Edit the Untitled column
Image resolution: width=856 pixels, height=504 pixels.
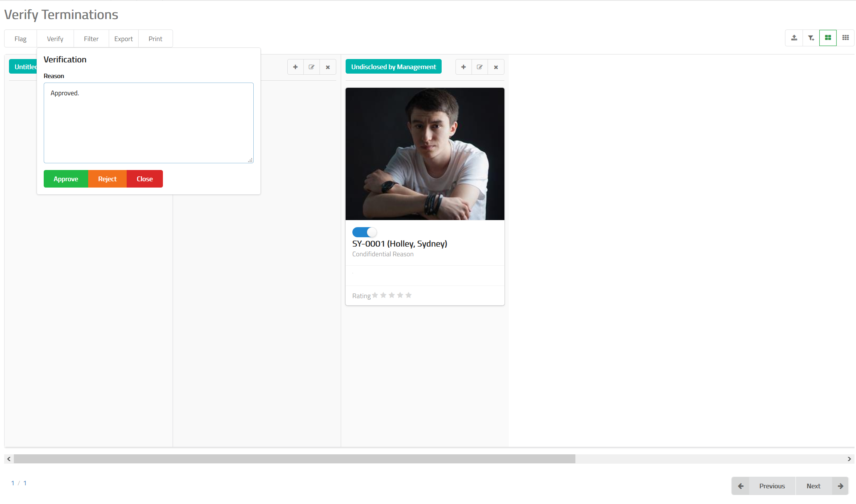pyautogui.click(x=312, y=67)
